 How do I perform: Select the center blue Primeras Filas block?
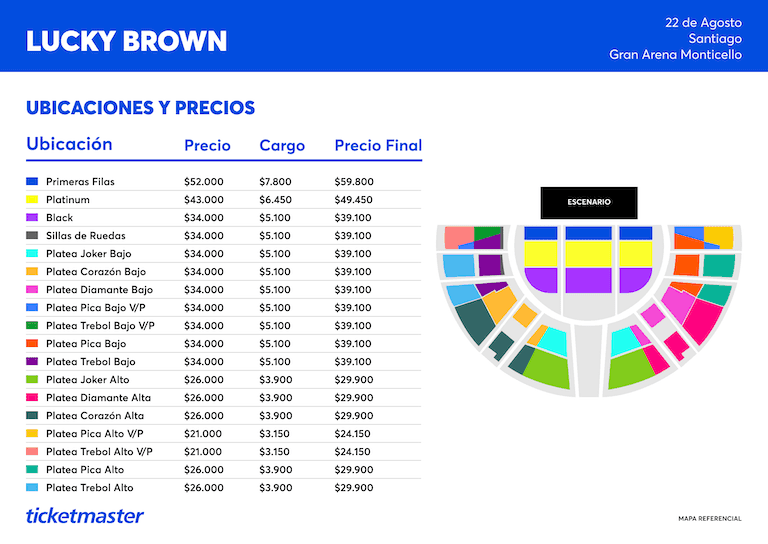click(x=588, y=233)
